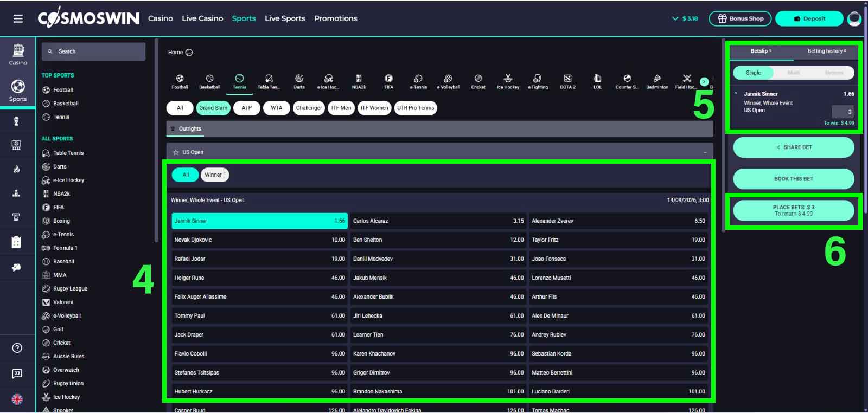Select e-Volleyball in the sports icon carousel
The image size is (868, 413).
(x=449, y=82)
